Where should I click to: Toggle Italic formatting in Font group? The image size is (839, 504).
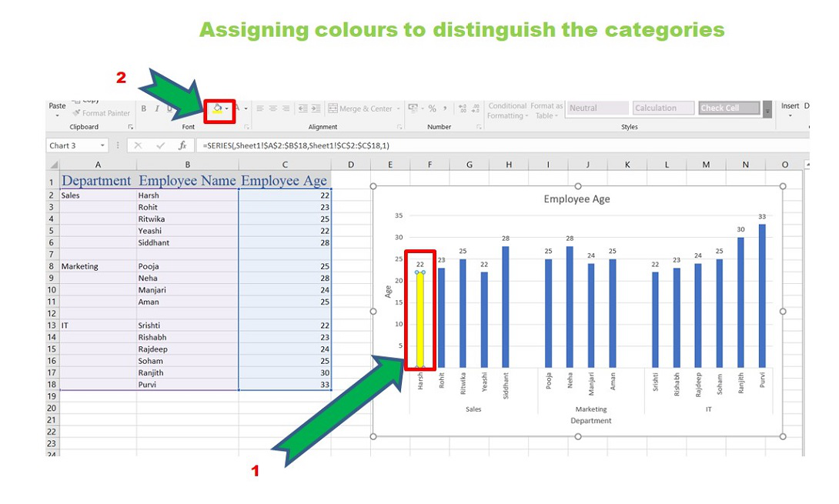click(157, 108)
